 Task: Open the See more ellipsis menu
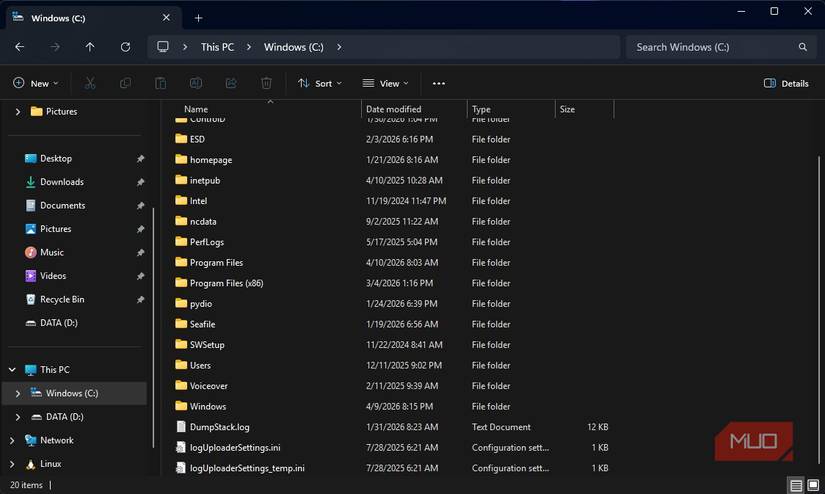coord(439,83)
